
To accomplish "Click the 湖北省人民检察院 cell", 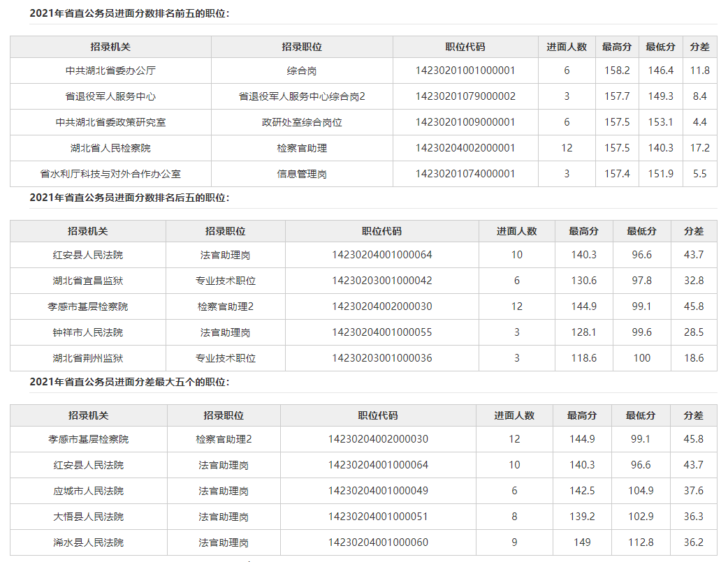I will point(110,148).
